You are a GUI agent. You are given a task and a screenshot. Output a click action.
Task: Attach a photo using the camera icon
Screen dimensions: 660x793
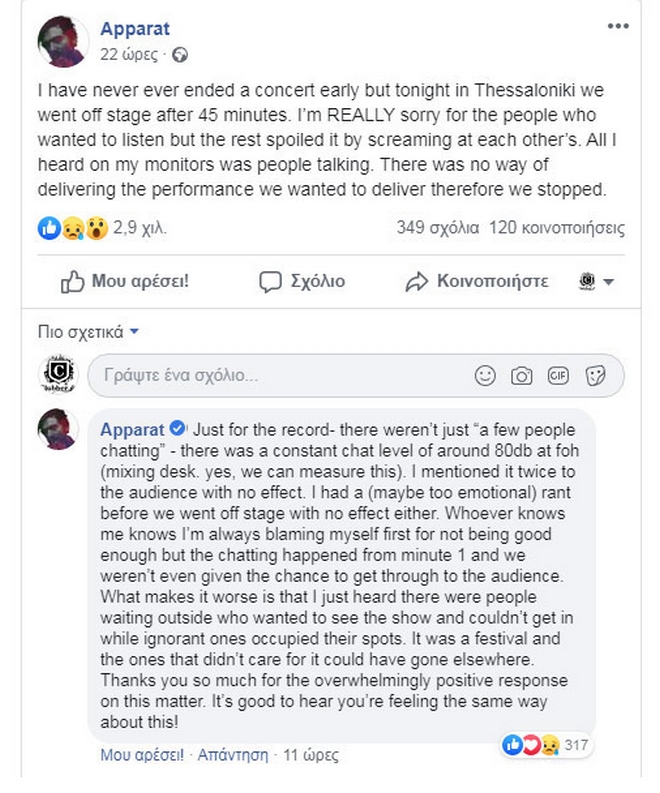[521, 376]
